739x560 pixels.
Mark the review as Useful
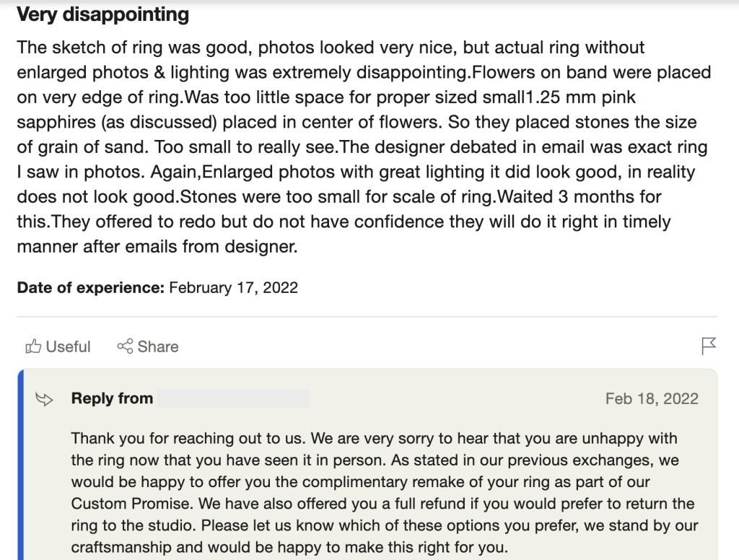(x=58, y=346)
